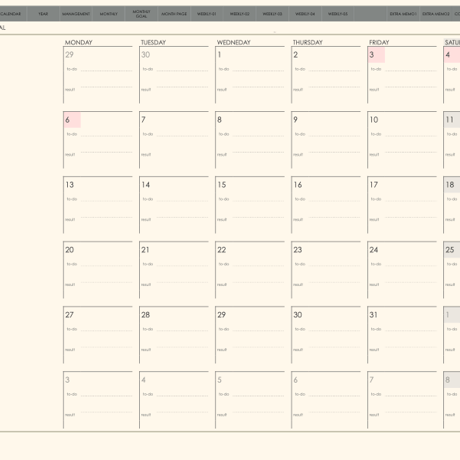Screen dimensions: 460x460
Task: Click to-do line for Friday 10
Action: coord(410,135)
